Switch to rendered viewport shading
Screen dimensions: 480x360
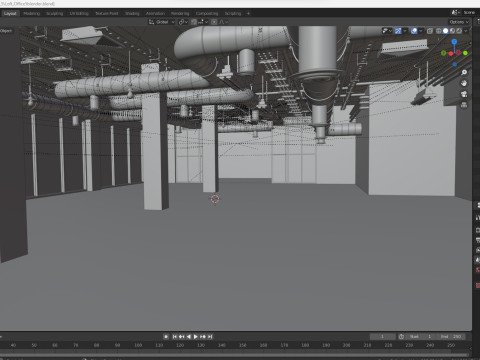pyautogui.click(x=459, y=31)
